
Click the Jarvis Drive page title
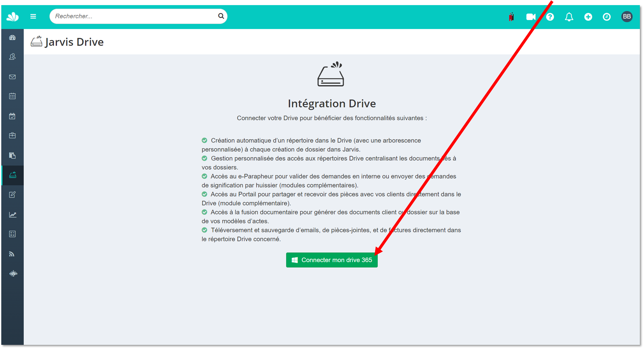[74, 42]
